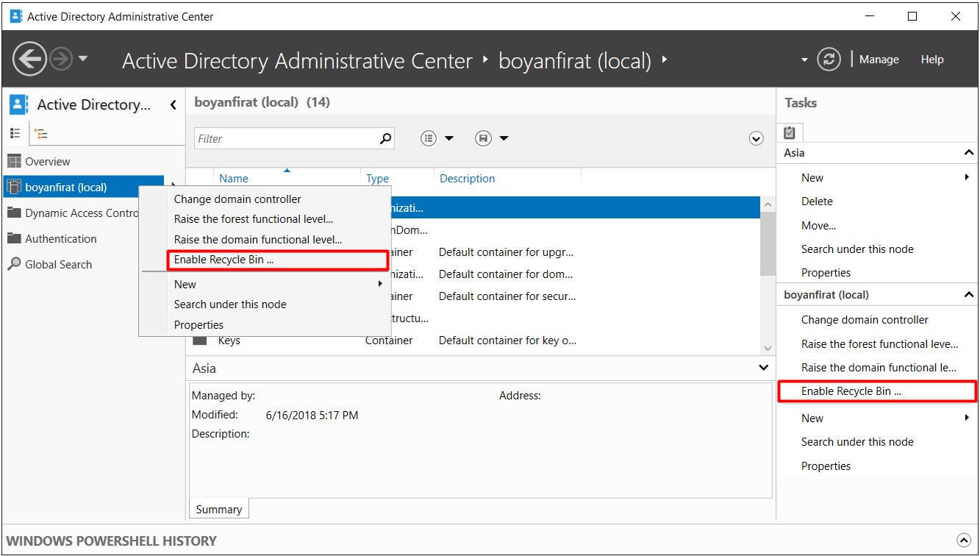
Task: Click the Overview tile icon
Action: click(x=14, y=162)
